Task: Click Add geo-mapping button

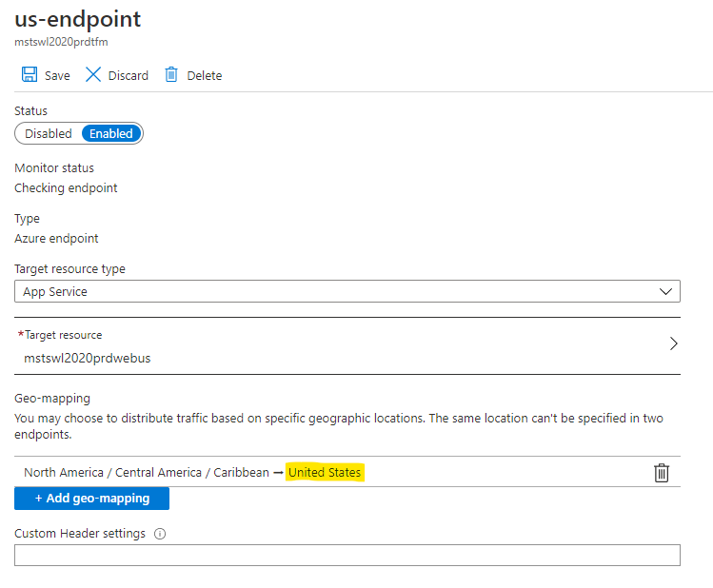Action: tap(91, 499)
